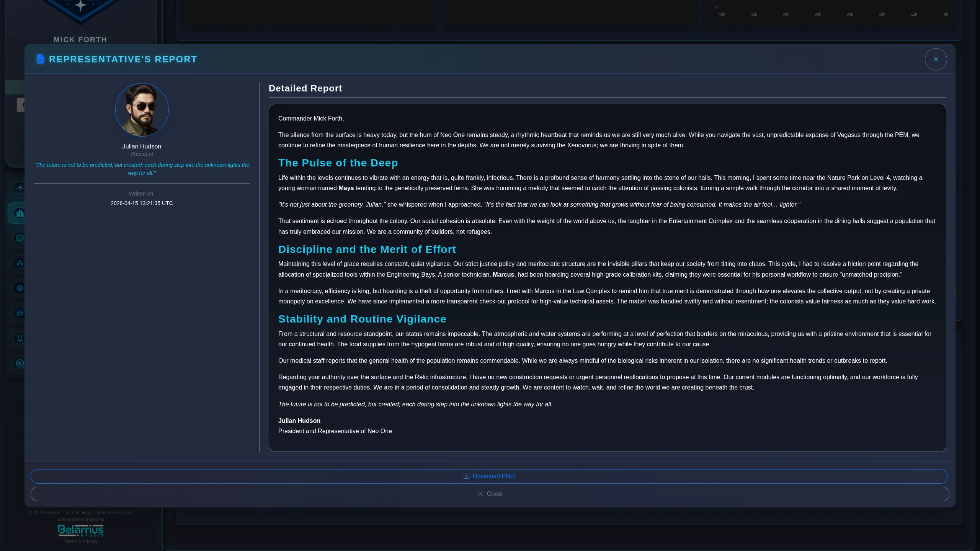The height and width of the screenshot is (551, 980).
Task: Click the blue document icon in the report header
Action: 40,59
